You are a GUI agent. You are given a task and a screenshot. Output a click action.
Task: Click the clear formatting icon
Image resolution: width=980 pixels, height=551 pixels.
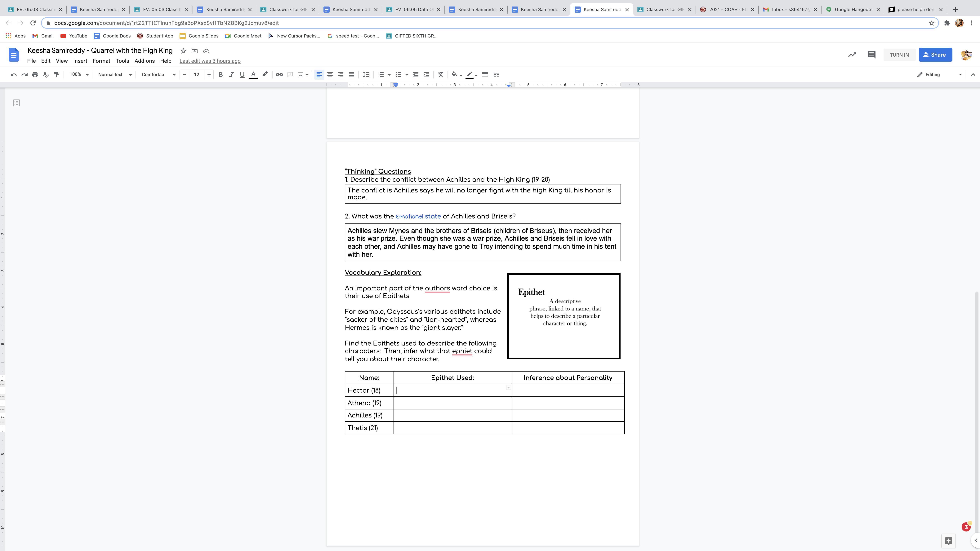[x=441, y=75]
